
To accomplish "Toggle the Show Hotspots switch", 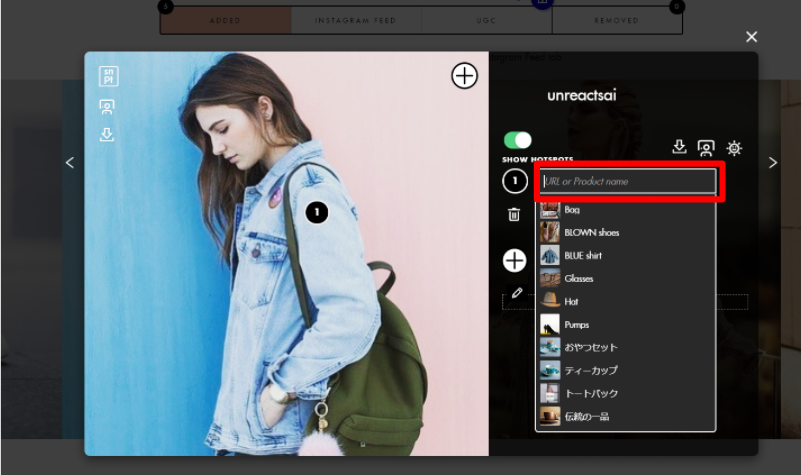I will coord(517,140).
